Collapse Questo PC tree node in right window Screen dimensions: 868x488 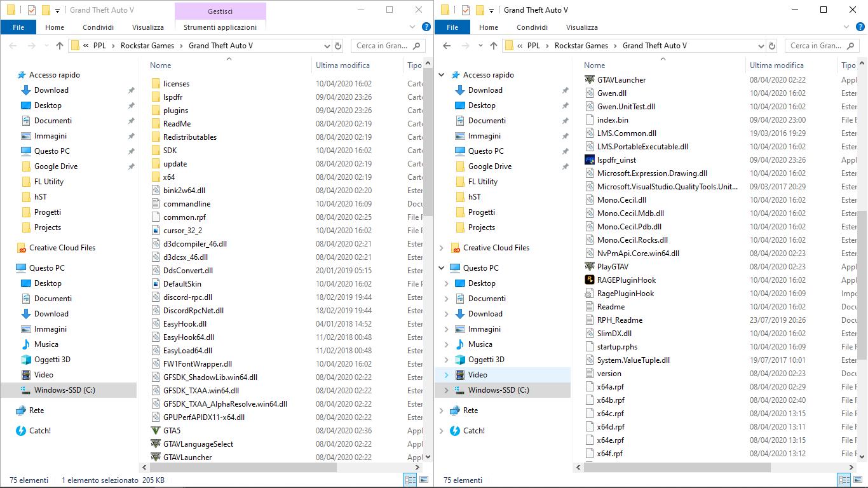tap(442, 268)
